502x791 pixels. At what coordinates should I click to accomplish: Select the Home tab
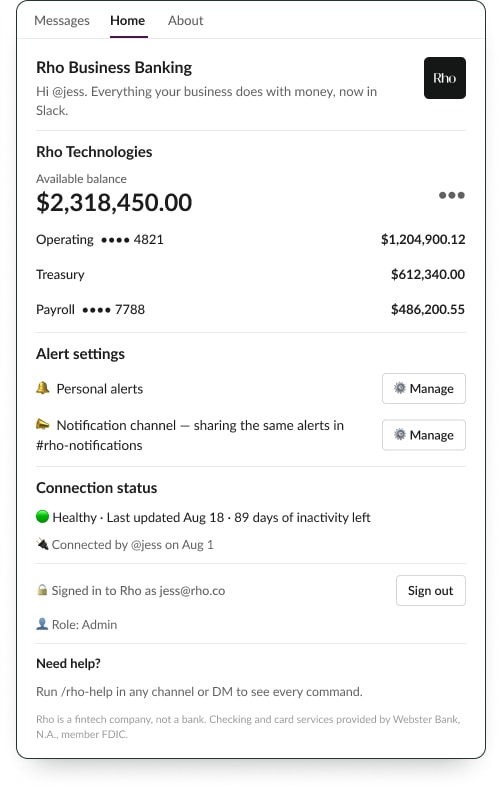point(128,21)
